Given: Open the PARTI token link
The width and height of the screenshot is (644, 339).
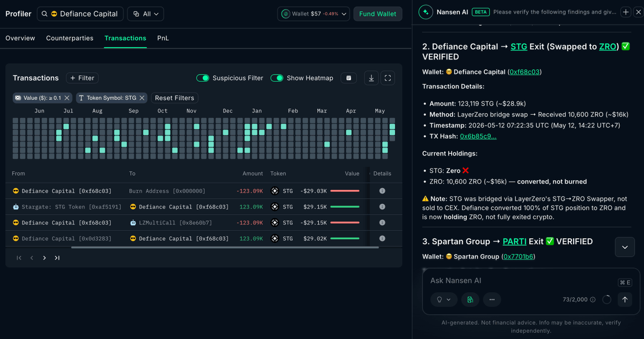Looking at the screenshot, I should click(x=515, y=241).
